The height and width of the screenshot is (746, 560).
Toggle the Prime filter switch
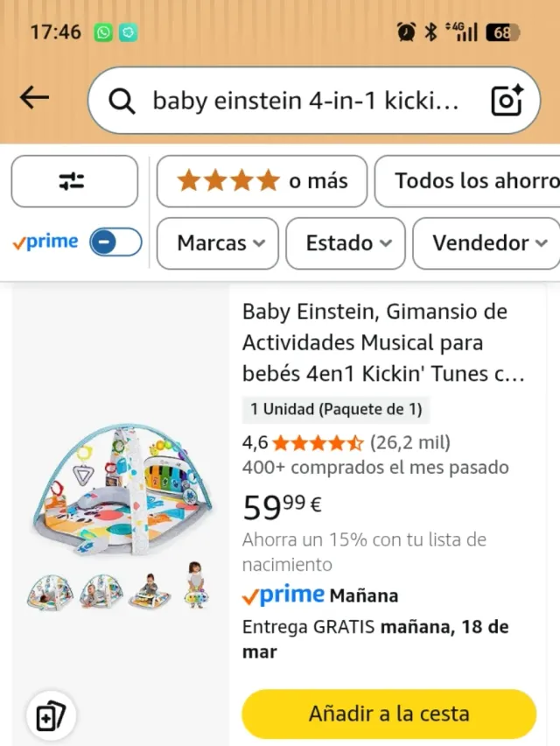[x=115, y=243]
